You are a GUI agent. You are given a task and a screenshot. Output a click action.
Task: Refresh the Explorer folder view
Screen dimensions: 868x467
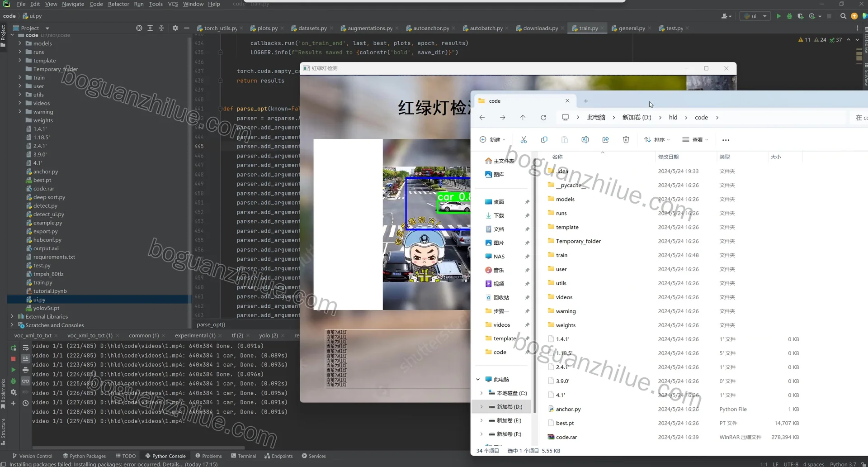(543, 117)
